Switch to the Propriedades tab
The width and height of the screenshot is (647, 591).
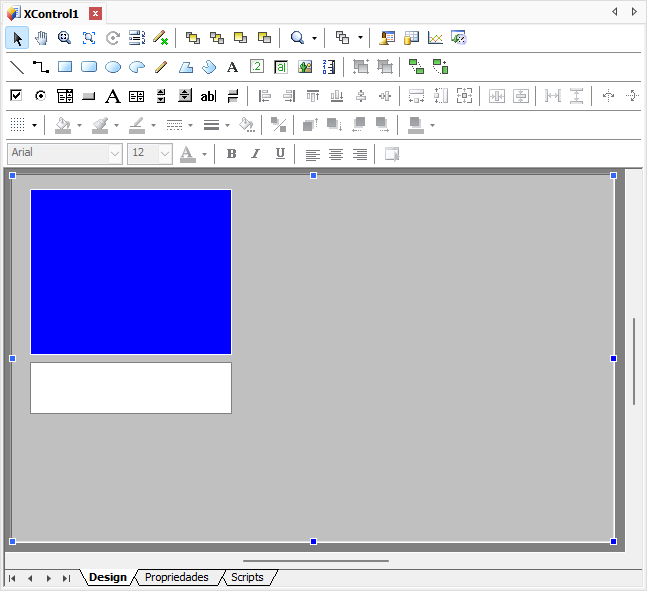176,578
